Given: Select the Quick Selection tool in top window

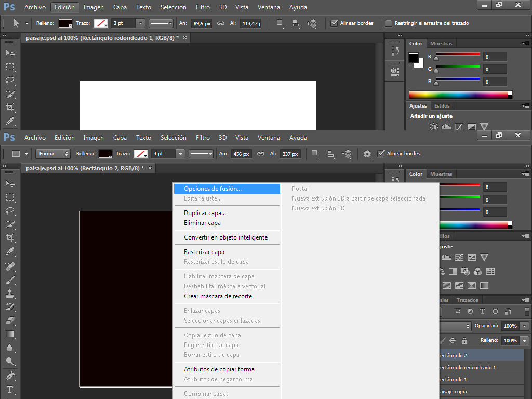Looking at the screenshot, I should 10,94.
